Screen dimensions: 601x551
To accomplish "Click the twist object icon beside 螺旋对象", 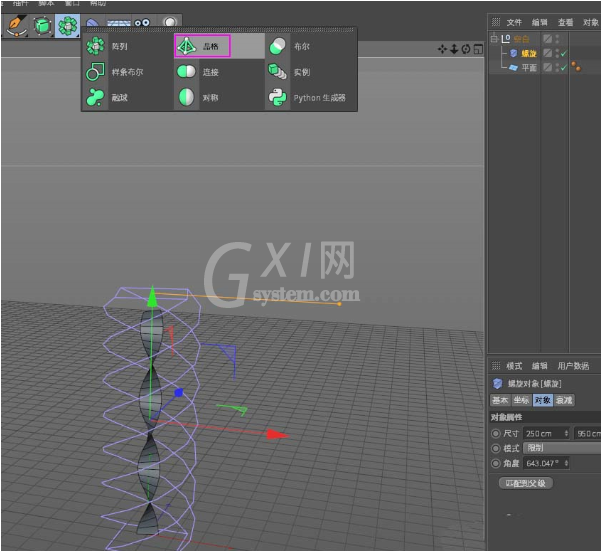I will (x=498, y=383).
